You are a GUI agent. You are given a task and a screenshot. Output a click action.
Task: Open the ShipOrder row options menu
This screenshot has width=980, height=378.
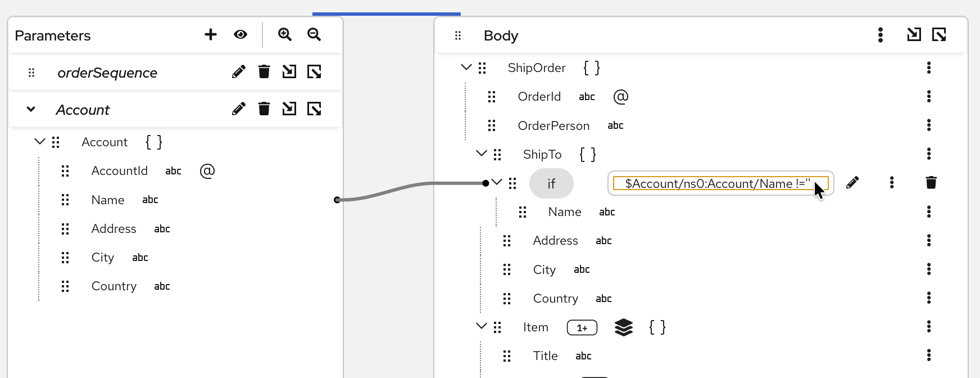pyautogui.click(x=928, y=68)
